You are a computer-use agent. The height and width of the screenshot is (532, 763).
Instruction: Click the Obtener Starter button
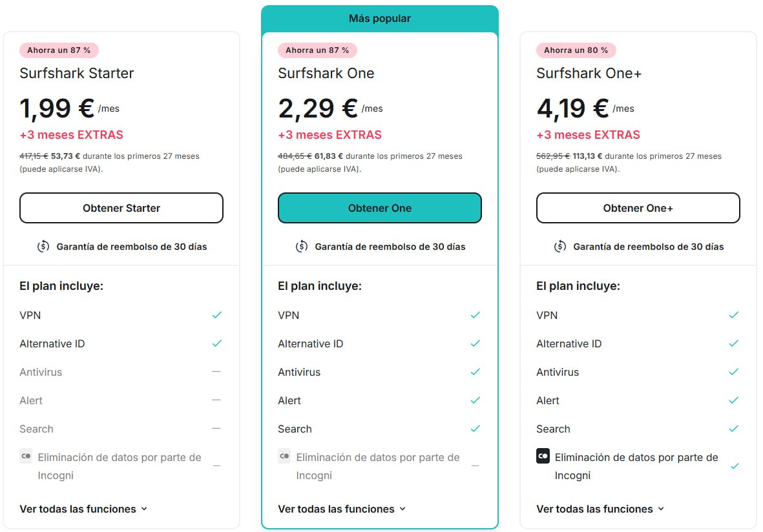pos(121,208)
